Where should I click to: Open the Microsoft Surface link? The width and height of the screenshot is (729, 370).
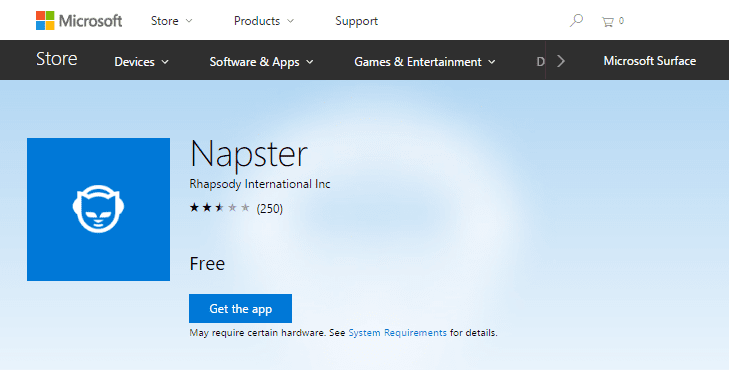649,61
